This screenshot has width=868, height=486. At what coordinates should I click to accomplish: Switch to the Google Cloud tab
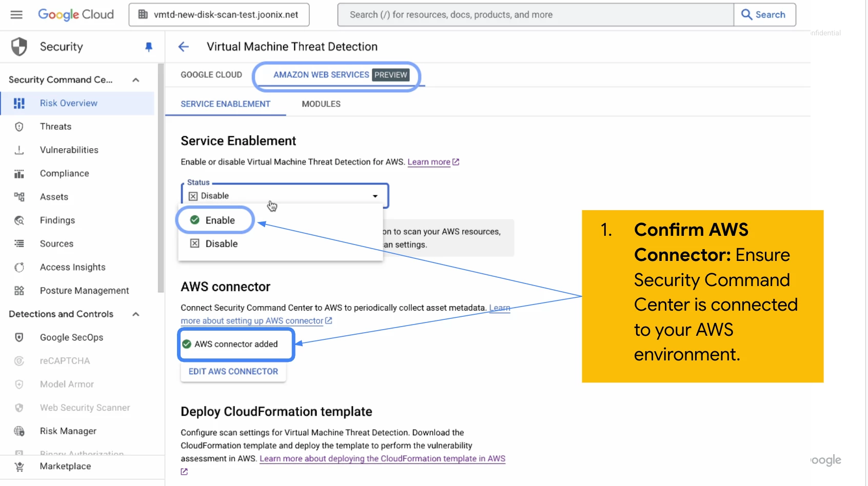[211, 75]
